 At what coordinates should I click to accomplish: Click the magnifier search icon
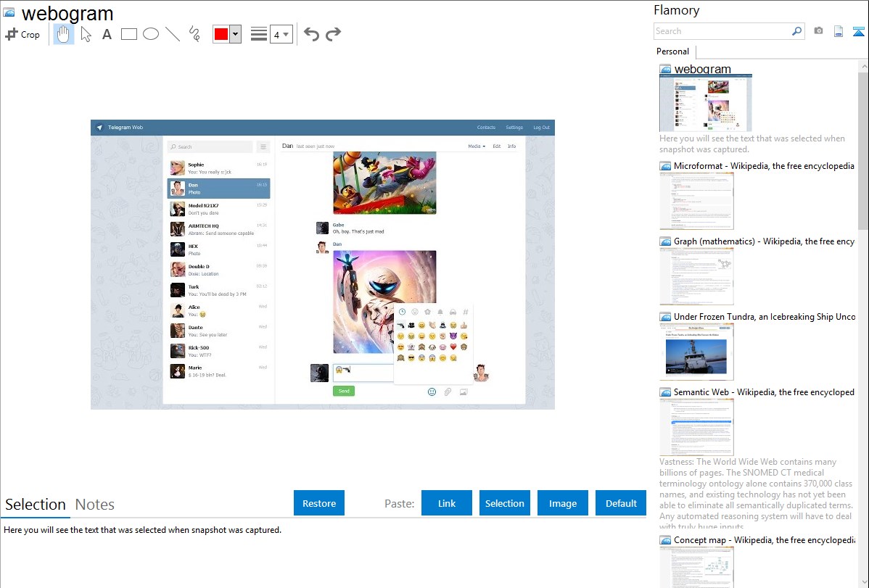click(797, 31)
